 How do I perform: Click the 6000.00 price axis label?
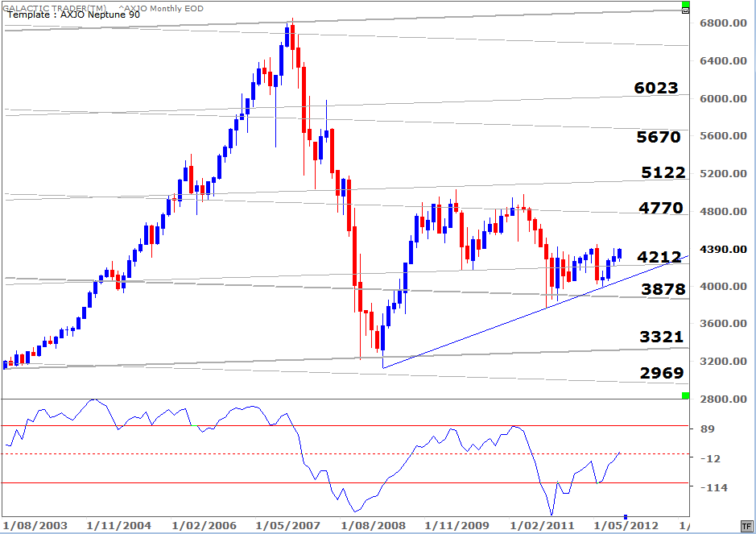pyautogui.click(x=723, y=98)
